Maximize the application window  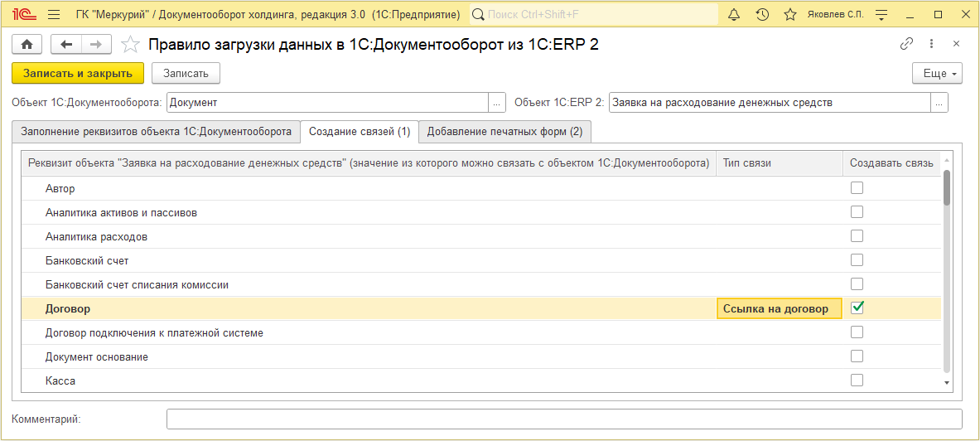(x=938, y=14)
